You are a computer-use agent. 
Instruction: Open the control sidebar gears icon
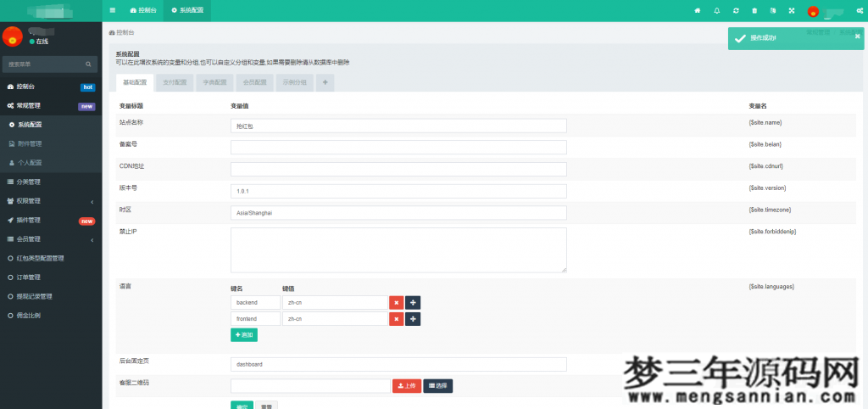860,10
